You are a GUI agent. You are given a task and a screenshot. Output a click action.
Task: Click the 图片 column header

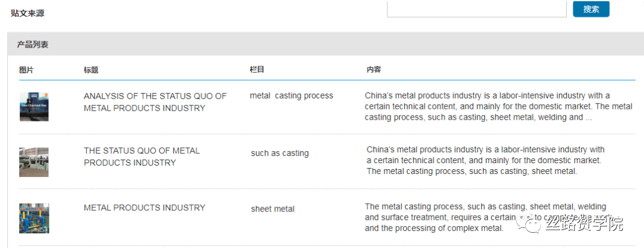tap(27, 70)
